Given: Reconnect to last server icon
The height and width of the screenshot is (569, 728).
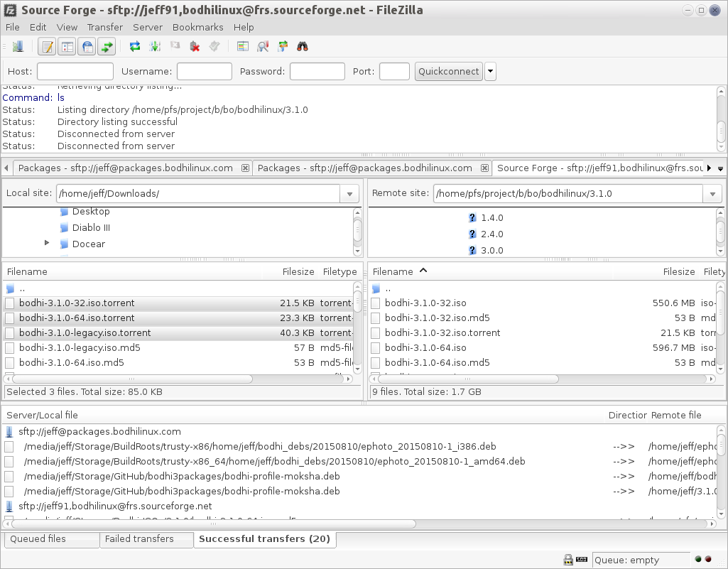Looking at the screenshot, I should point(214,45).
